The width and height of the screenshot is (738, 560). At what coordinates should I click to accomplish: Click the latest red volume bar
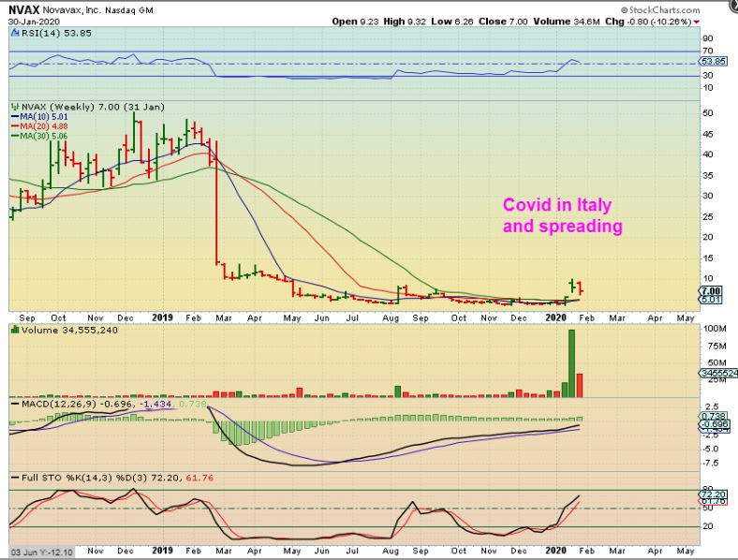pyautogui.click(x=580, y=386)
